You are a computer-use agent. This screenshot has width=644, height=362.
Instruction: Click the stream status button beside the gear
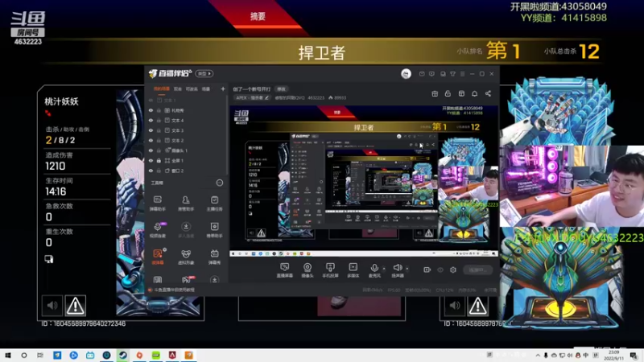(477, 269)
